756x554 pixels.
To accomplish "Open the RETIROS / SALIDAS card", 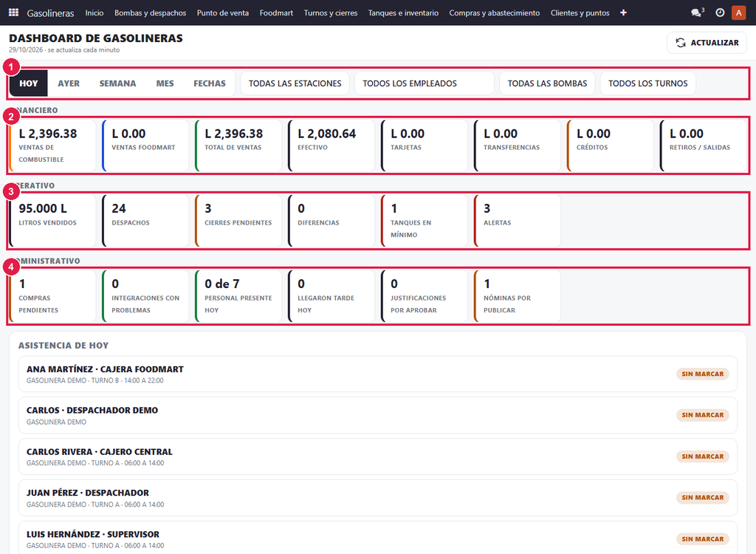I will [x=704, y=146].
